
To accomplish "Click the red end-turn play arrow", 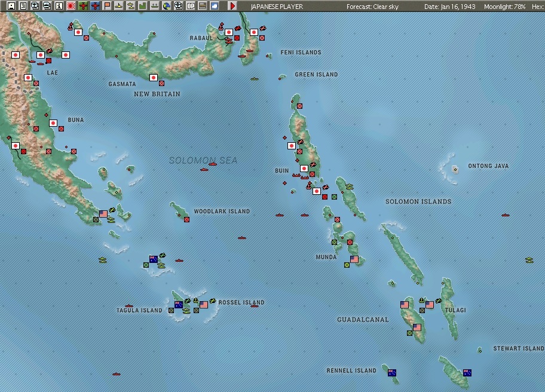I will click(x=232, y=5).
